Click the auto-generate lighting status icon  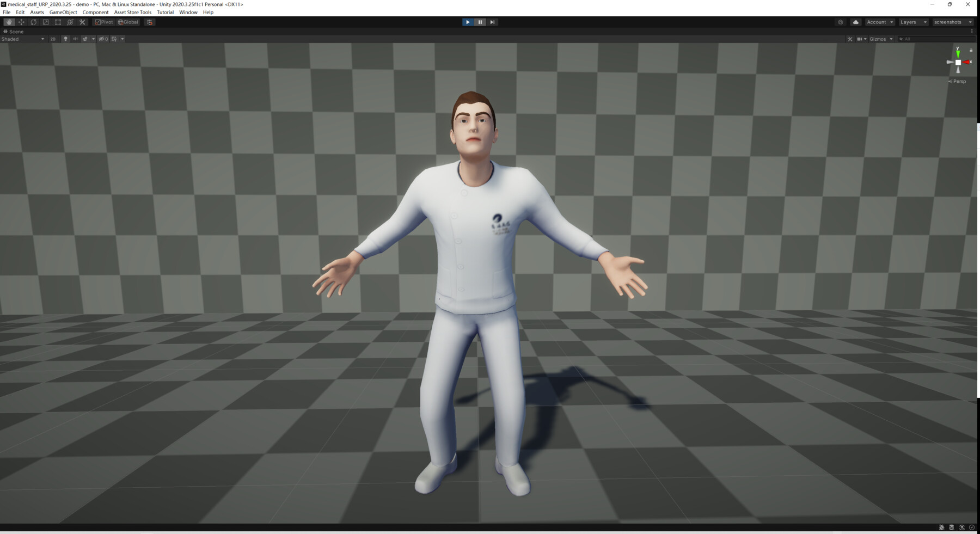(x=962, y=527)
